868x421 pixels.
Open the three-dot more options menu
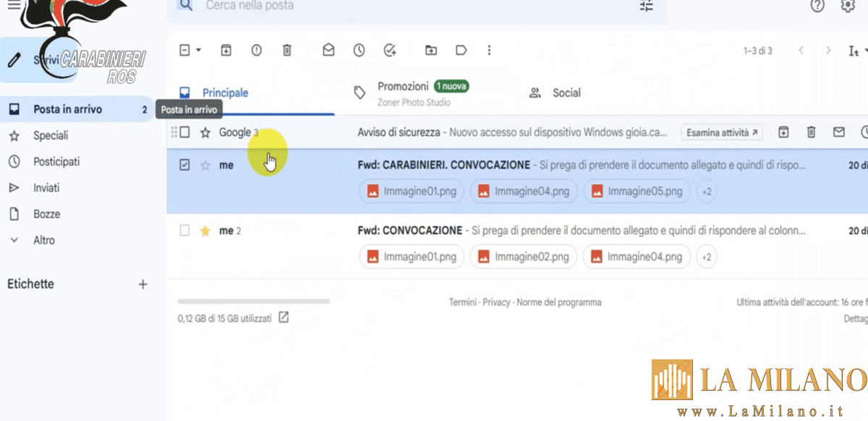pyautogui.click(x=490, y=50)
